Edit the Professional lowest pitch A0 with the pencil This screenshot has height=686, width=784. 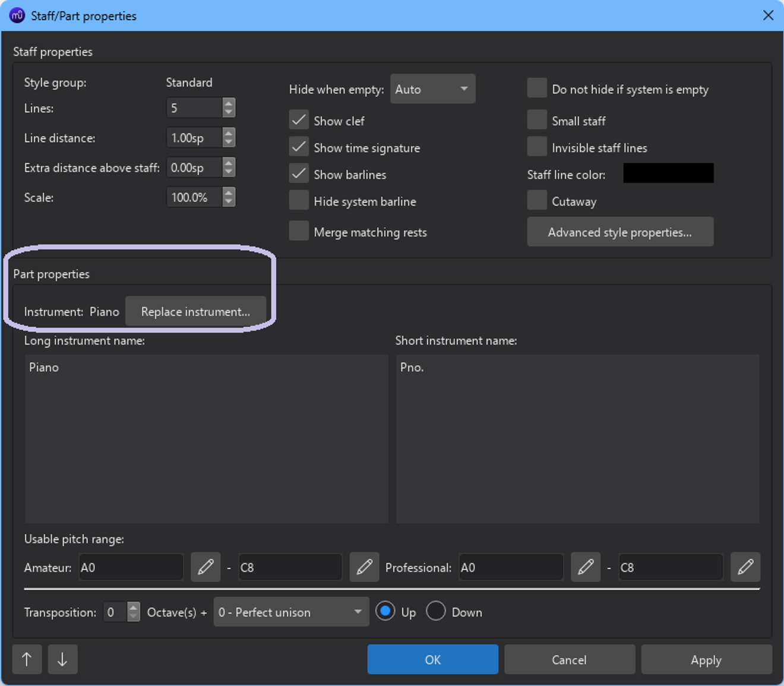click(586, 567)
